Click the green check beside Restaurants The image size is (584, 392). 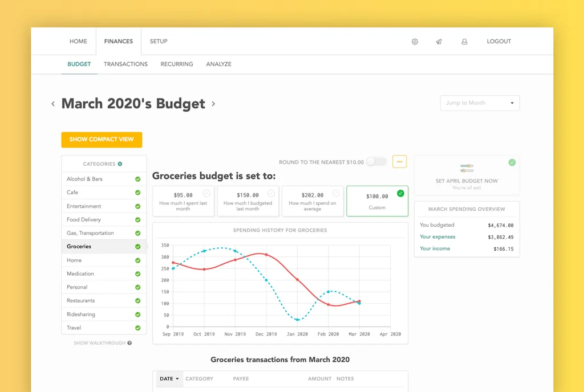click(138, 300)
